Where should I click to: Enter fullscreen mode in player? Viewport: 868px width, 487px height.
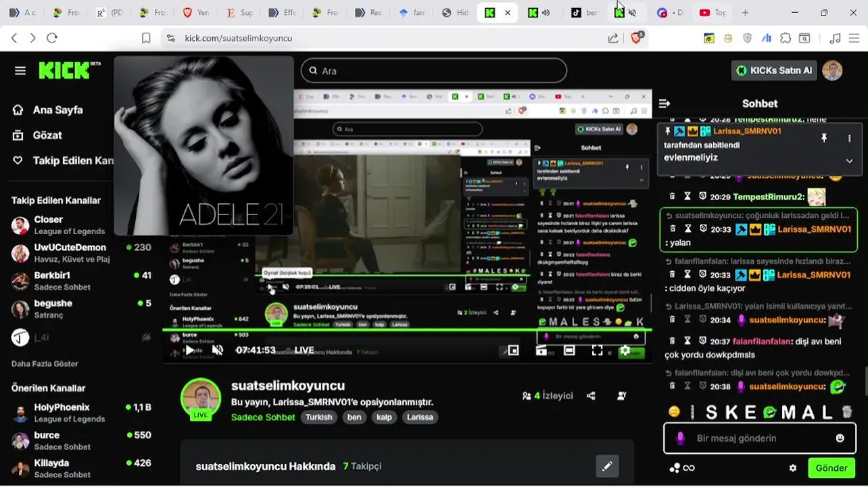tap(597, 350)
